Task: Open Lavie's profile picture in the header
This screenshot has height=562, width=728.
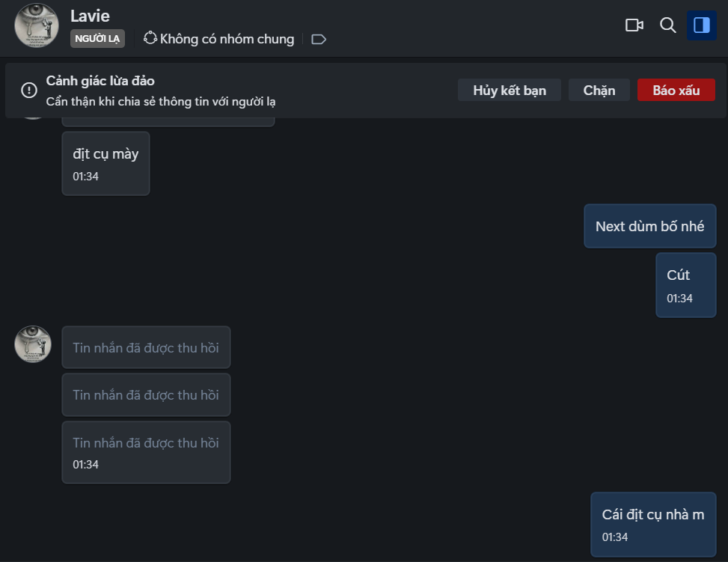Action: pyautogui.click(x=37, y=25)
